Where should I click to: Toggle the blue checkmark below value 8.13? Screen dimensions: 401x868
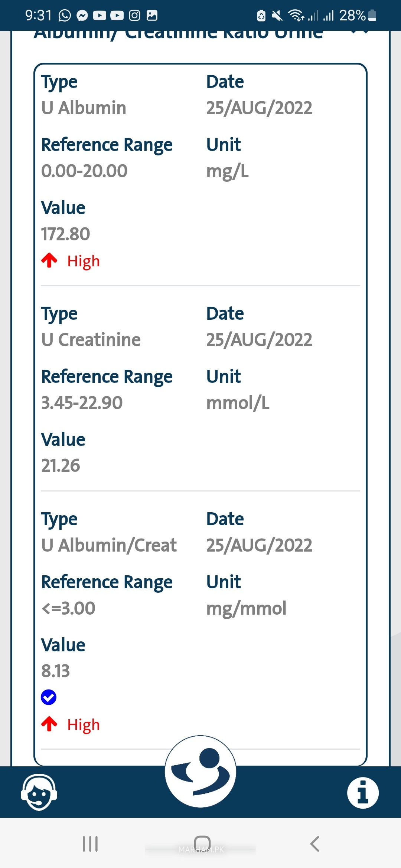pos(49,697)
